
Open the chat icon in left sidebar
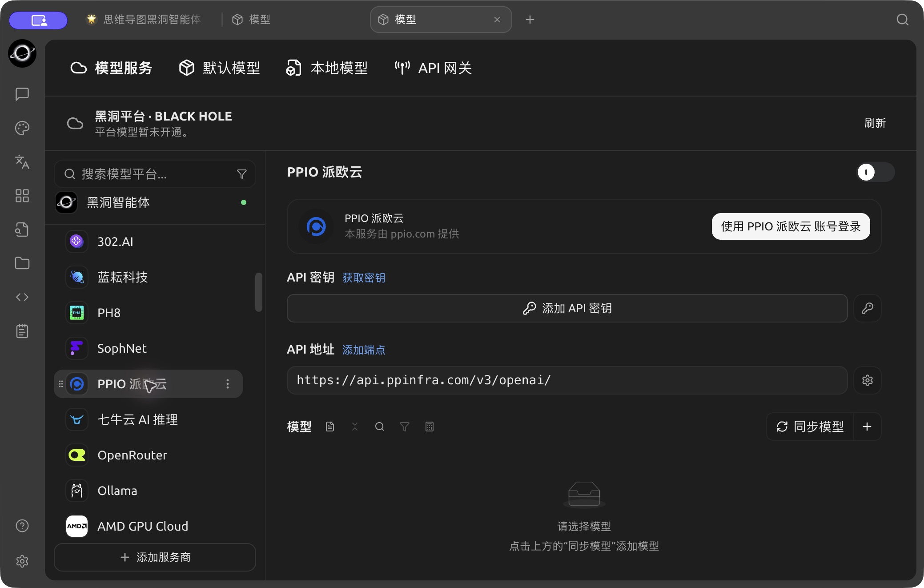tap(22, 94)
